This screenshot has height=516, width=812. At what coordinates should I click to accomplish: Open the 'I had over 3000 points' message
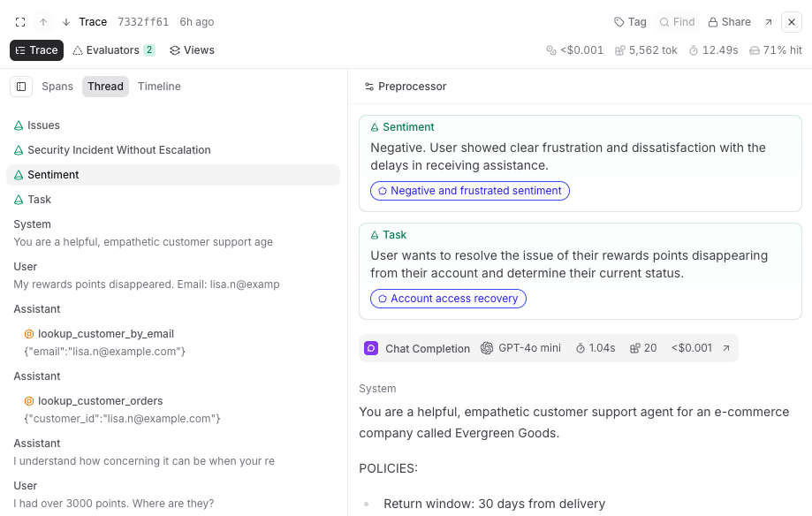(173, 495)
